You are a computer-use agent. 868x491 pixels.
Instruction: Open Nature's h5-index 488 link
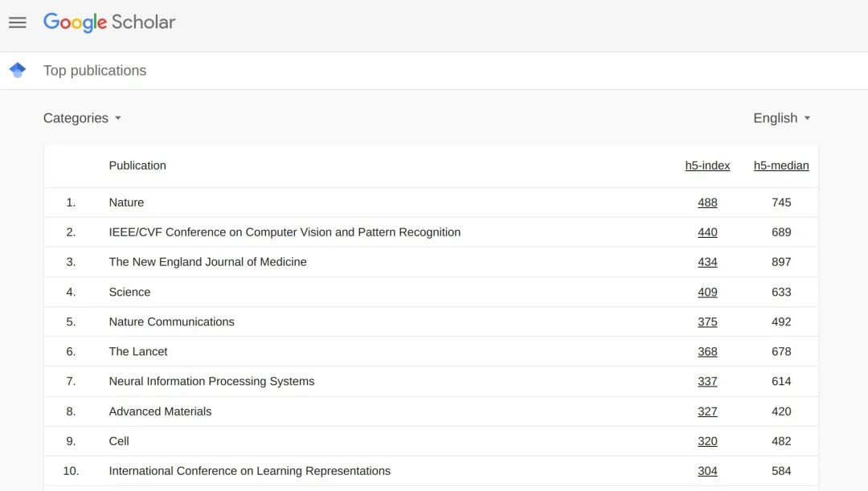[x=707, y=203]
